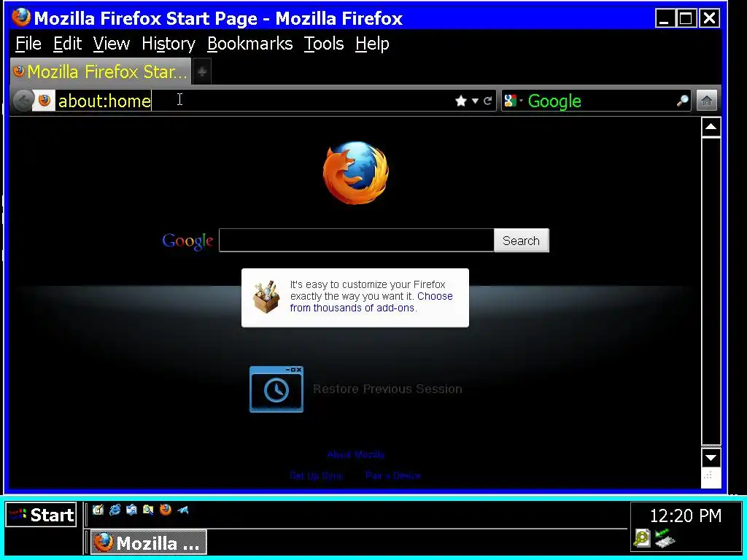747x560 pixels.
Task: Click the large Firefox logo on the page
Action: [355, 172]
